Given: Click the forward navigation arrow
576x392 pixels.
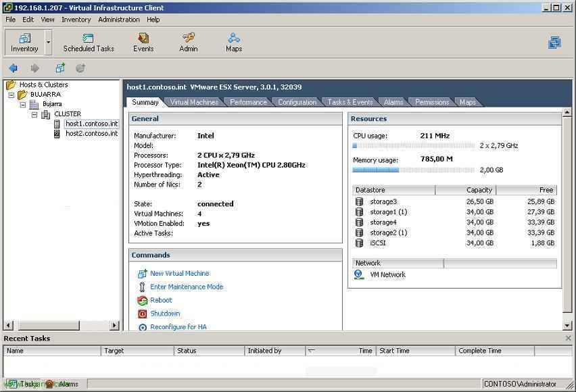Looking at the screenshot, I should 34,68.
